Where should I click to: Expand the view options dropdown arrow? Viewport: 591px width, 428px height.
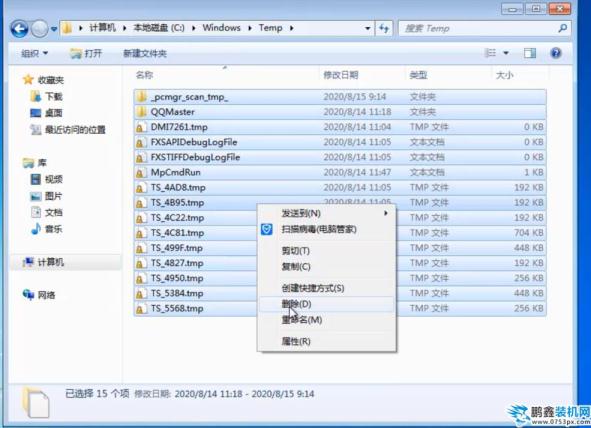click(x=506, y=53)
